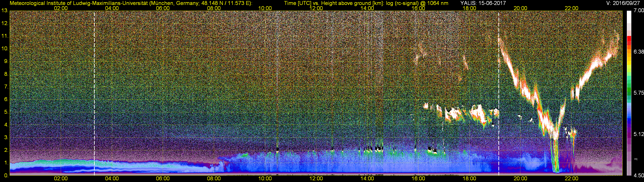Screen dimensions: 644x182
Task: Select the 04:00 label on the bottom time axis
Action: [112, 179]
